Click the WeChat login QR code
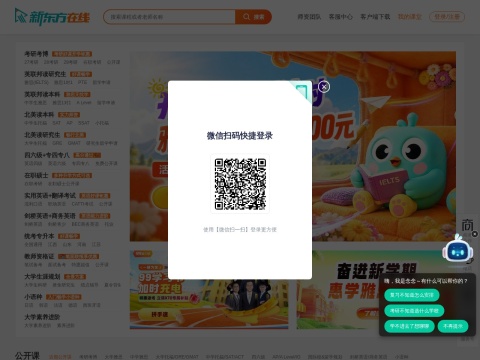Image resolution: width=480 pixels, height=360 pixels. (240, 184)
